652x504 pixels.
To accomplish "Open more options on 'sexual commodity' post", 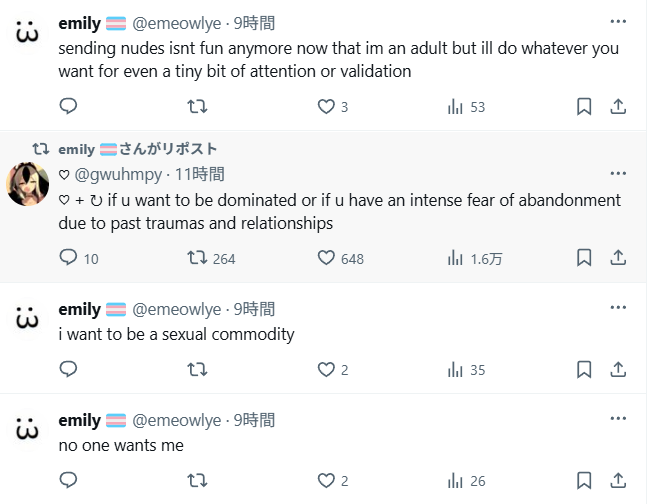I will coord(618,308).
